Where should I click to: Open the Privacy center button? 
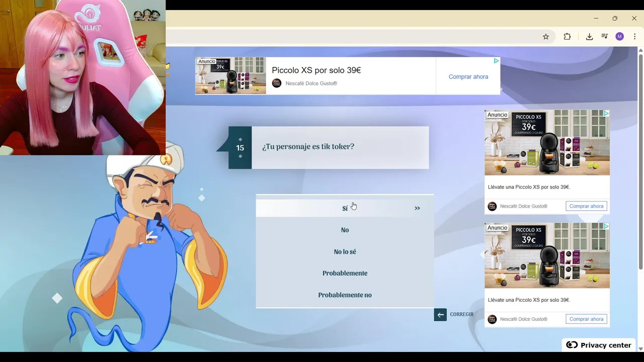point(599,345)
